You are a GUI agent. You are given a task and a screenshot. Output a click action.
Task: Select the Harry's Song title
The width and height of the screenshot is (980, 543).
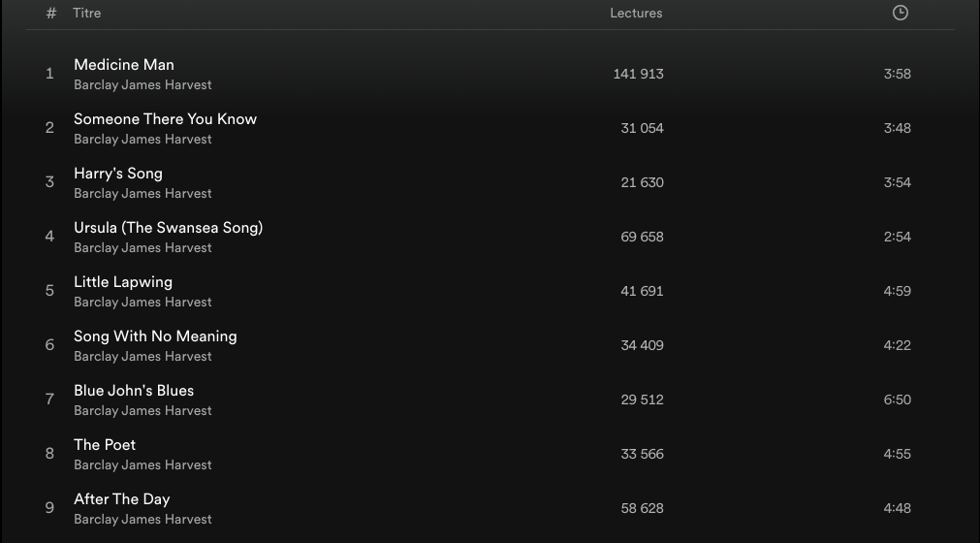pos(118,174)
